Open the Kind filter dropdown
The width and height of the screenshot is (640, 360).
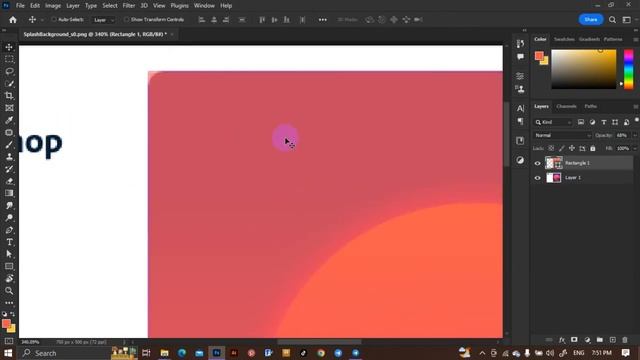click(x=553, y=122)
